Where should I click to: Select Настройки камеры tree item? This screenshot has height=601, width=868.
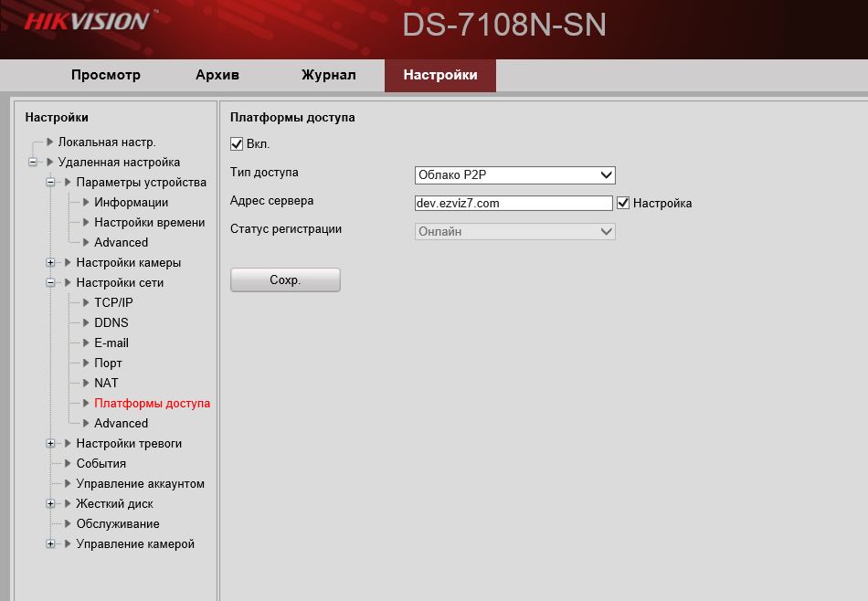129,262
